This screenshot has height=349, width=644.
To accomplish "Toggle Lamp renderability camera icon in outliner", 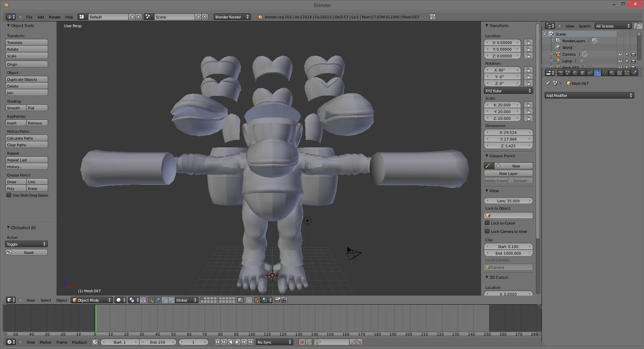I will click(x=634, y=61).
